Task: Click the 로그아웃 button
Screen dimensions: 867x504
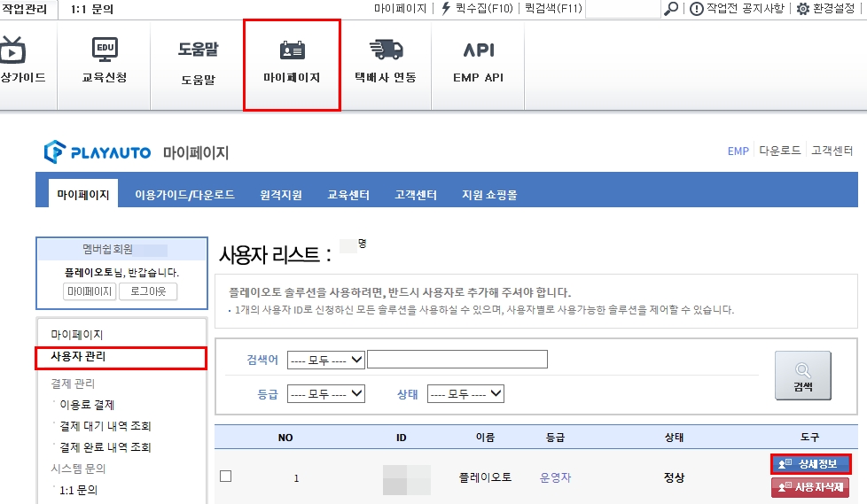Action: (x=148, y=291)
